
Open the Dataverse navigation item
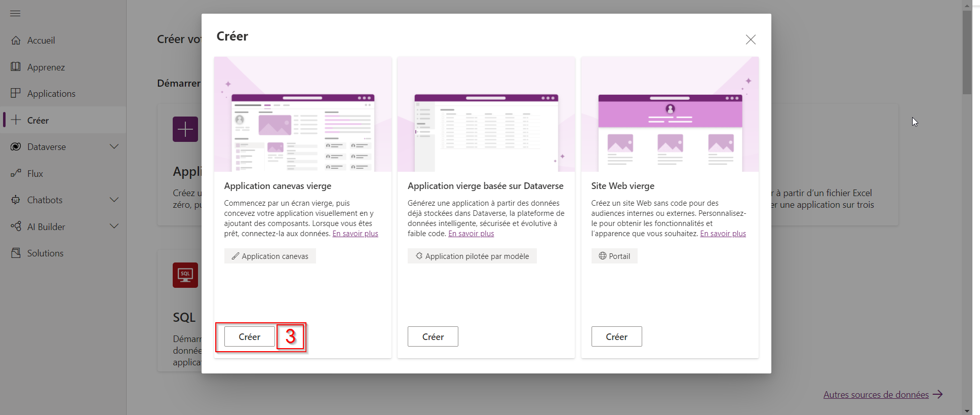(x=47, y=147)
